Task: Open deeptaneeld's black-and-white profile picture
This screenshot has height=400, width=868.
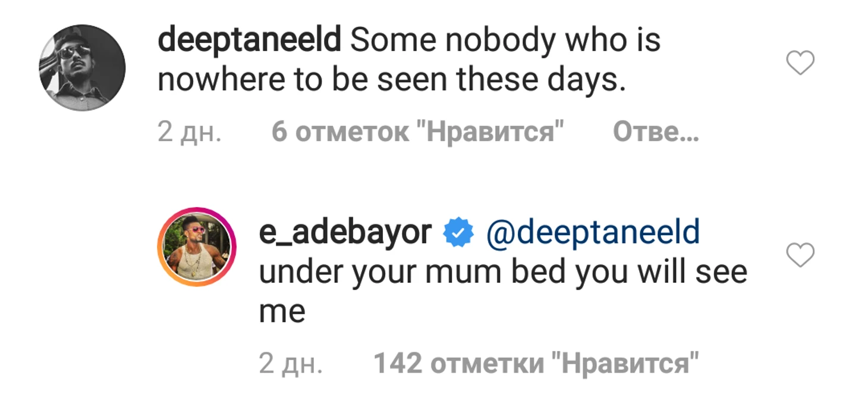Action: [x=82, y=67]
